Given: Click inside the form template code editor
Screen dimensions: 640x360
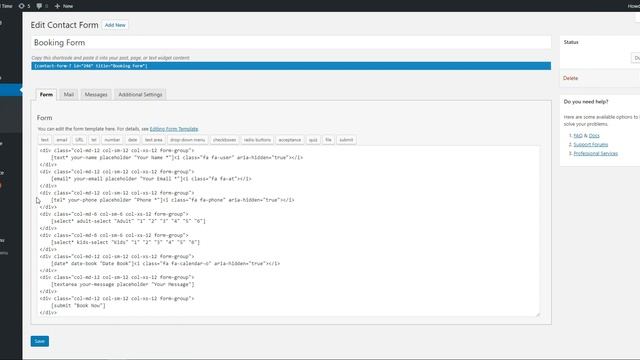Looking at the screenshot, I should (x=288, y=231).
